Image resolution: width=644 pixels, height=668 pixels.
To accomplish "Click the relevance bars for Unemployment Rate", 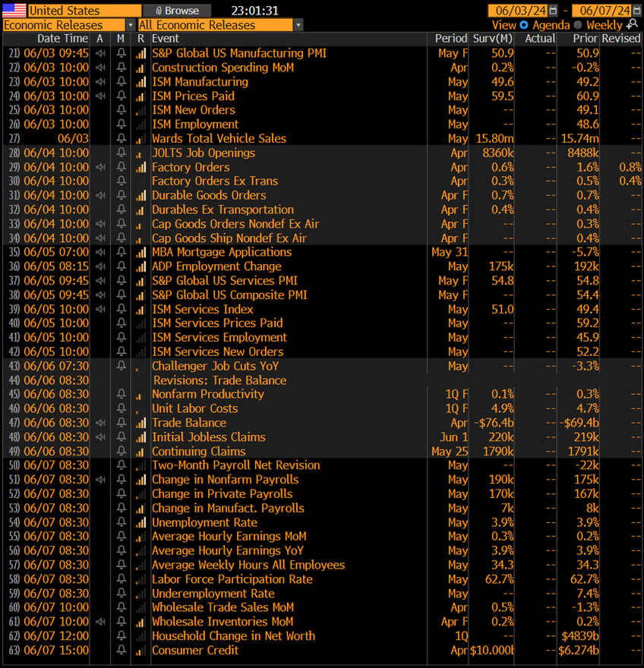I will [140, 522].
